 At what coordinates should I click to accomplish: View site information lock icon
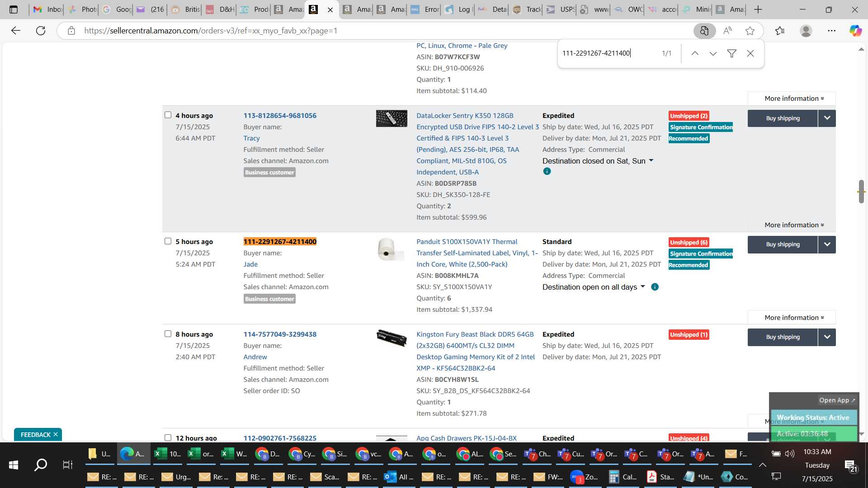[71, 31]
